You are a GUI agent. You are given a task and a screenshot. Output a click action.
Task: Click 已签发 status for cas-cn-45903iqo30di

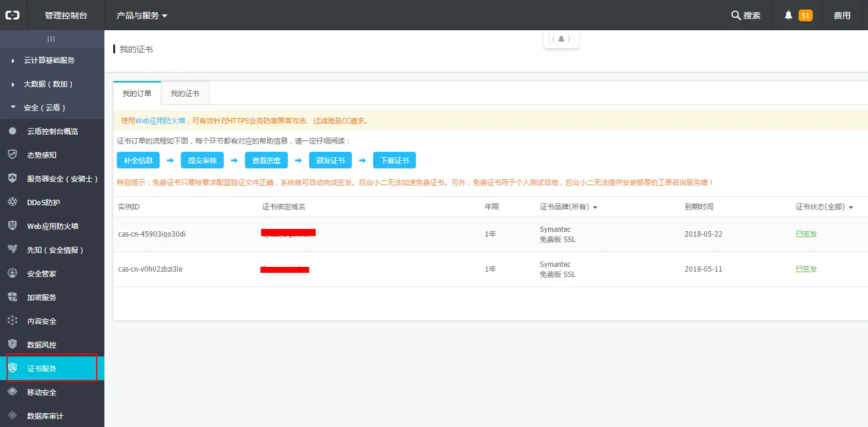pyautogui.click(x=806, y=234)
